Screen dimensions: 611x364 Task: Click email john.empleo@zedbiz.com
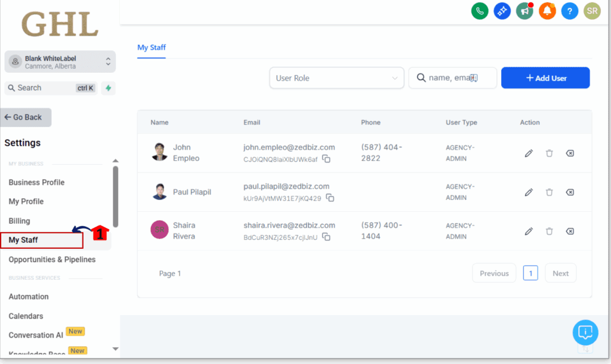pyautogui.click(x=289, y=147)
